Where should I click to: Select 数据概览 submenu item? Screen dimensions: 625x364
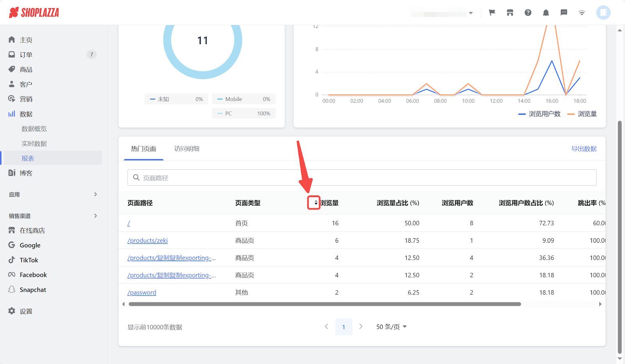pos(34,129)
